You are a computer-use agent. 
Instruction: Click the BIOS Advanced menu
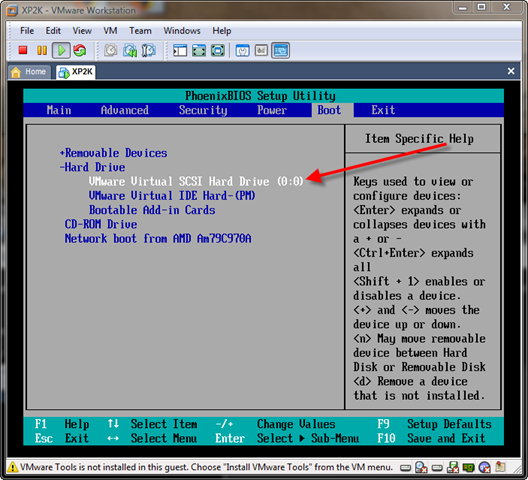125,110
